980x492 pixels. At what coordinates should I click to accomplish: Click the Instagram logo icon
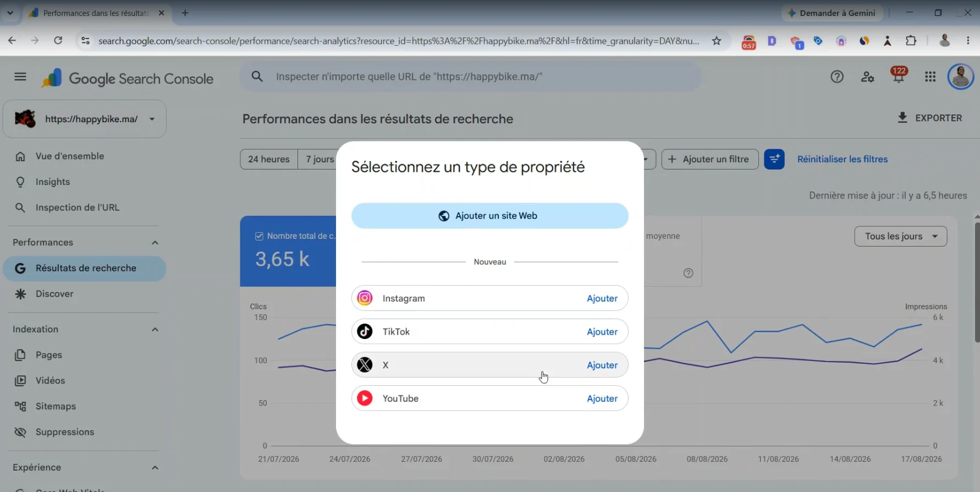(x=365, y=298)
